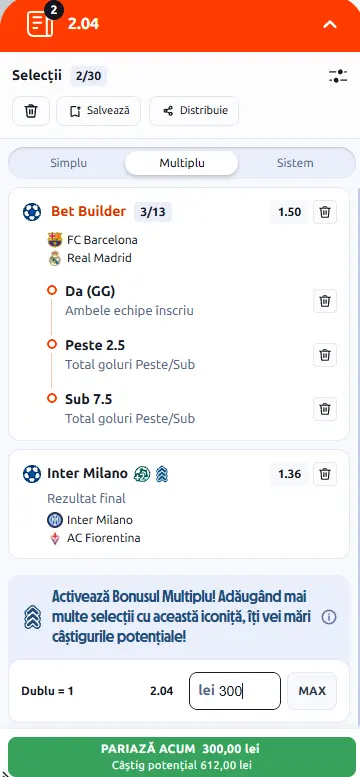This screenshot has height=777, width=360.
Task: Delete all selections with trash button
Action: tap(31, 111)
